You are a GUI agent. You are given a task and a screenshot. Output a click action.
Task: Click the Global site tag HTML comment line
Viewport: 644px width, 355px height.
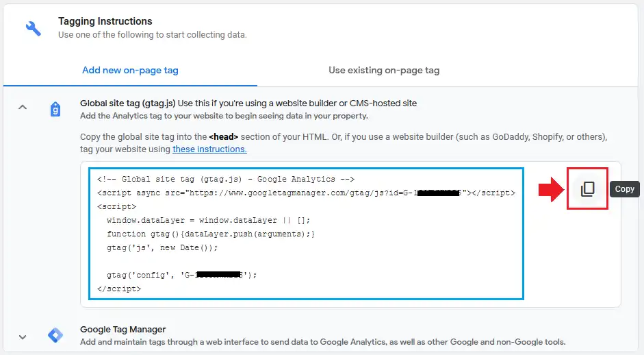click(x=226, y=180)
